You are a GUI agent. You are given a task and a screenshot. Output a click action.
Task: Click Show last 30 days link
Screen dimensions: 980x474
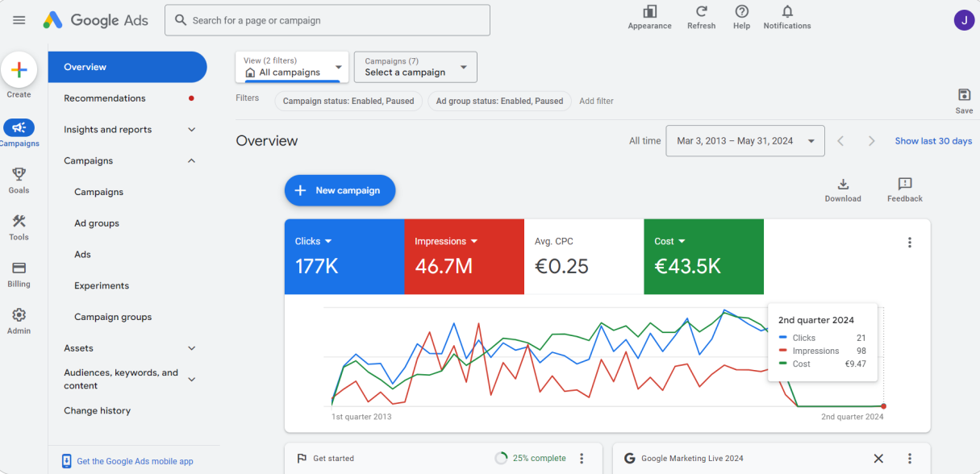932,141
